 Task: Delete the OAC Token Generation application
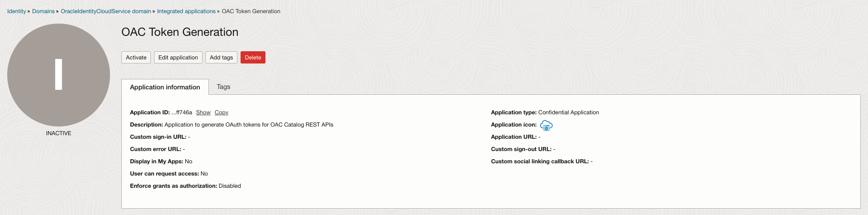(x=253, y=58)
